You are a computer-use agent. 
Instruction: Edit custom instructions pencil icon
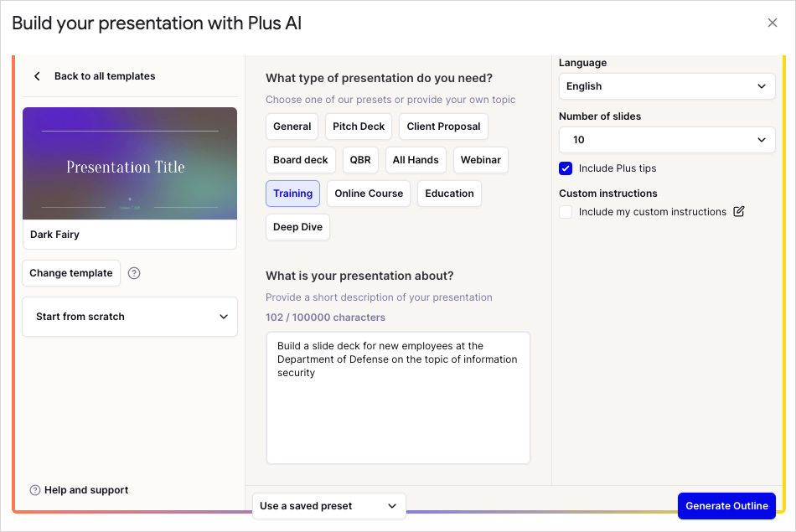coord(739,212)
